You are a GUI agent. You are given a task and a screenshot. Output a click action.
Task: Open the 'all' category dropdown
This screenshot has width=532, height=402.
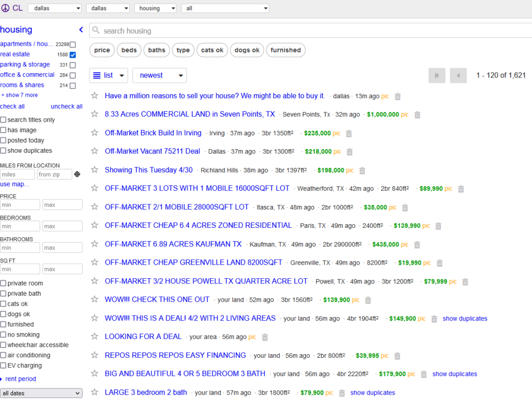pyautogui.click(x=225, y=8)
